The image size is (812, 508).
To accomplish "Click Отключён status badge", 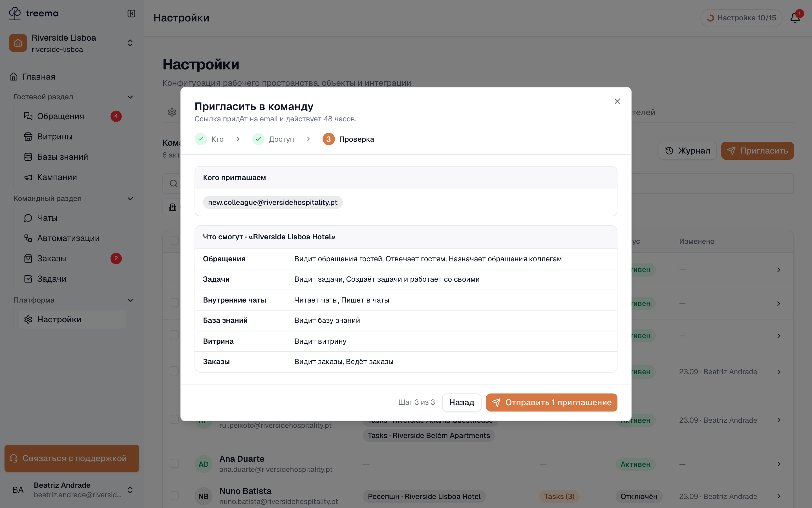I will tap(639, 496).
